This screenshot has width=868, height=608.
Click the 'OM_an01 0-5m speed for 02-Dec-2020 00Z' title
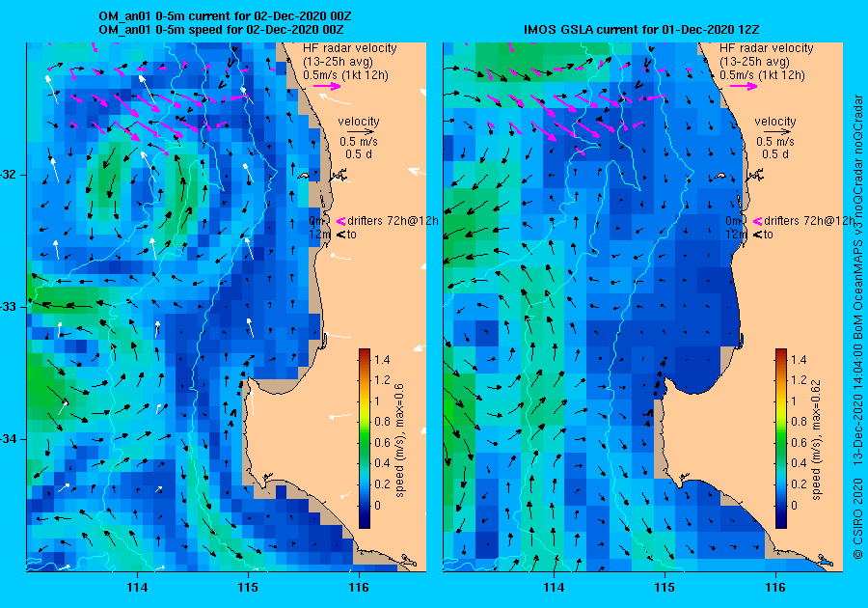tap(221, 29)
